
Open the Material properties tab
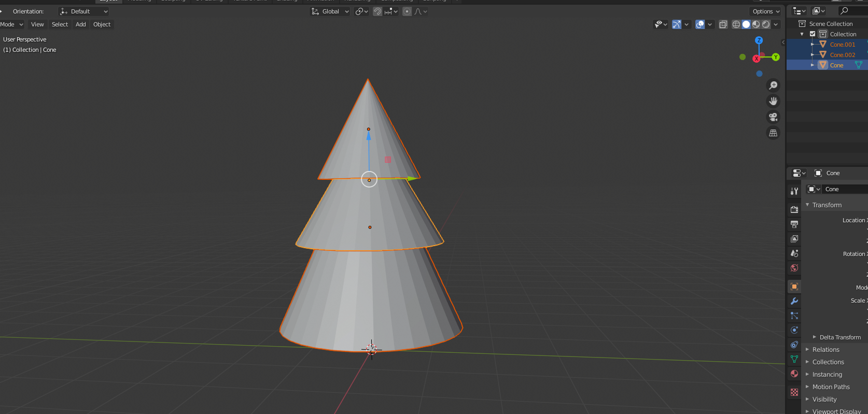(794, 374)
